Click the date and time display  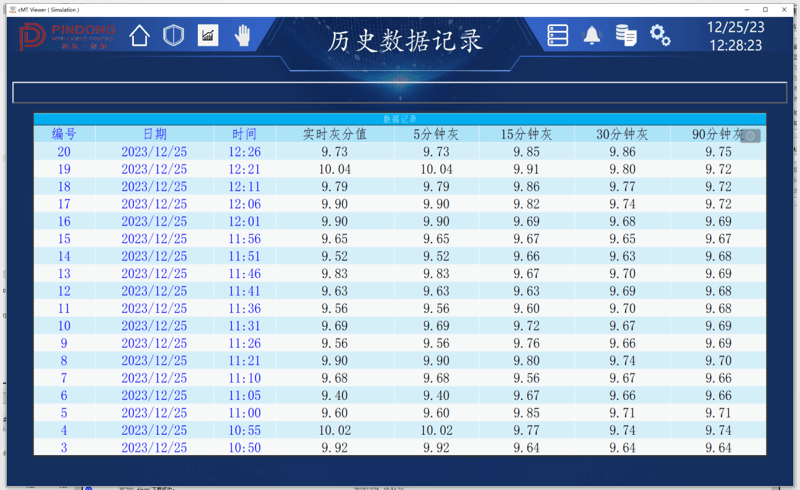[x=735, y=36]
